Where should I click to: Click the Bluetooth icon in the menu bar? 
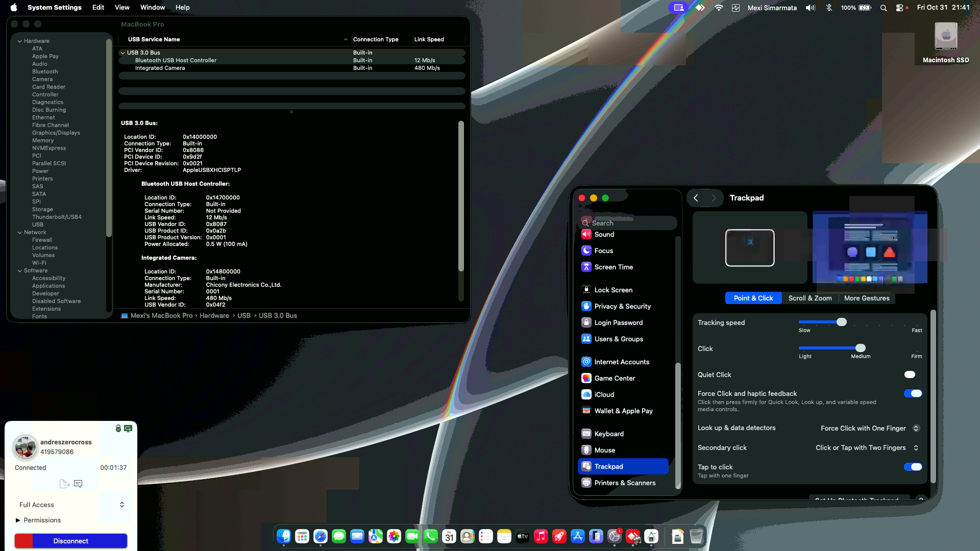829,8
